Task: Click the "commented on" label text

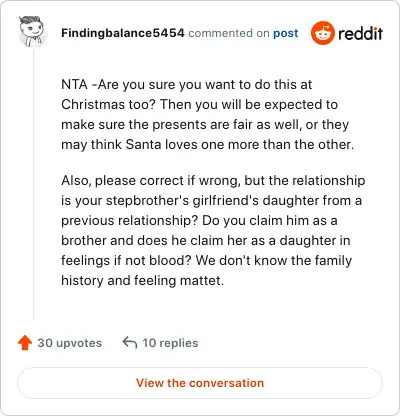Action: (229, 33)
